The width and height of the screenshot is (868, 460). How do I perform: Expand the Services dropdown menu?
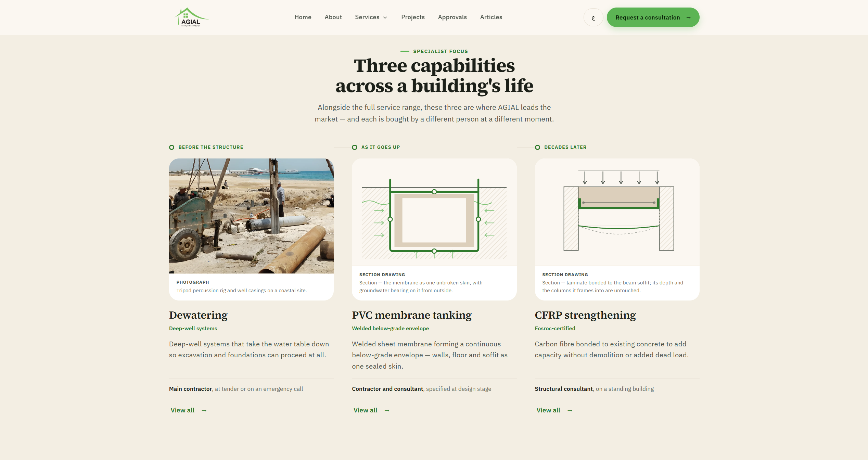pos(371,17)
